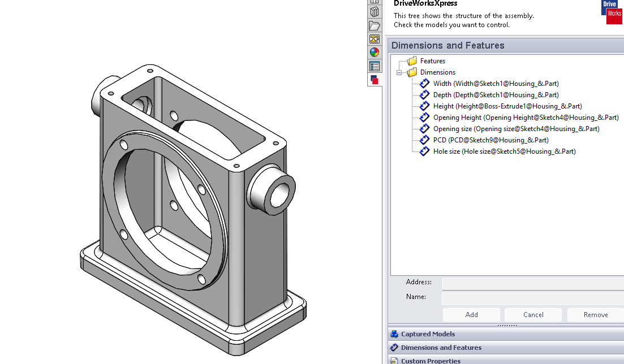Click the Add button
This screenshot has width=624, height=364.
471,314
